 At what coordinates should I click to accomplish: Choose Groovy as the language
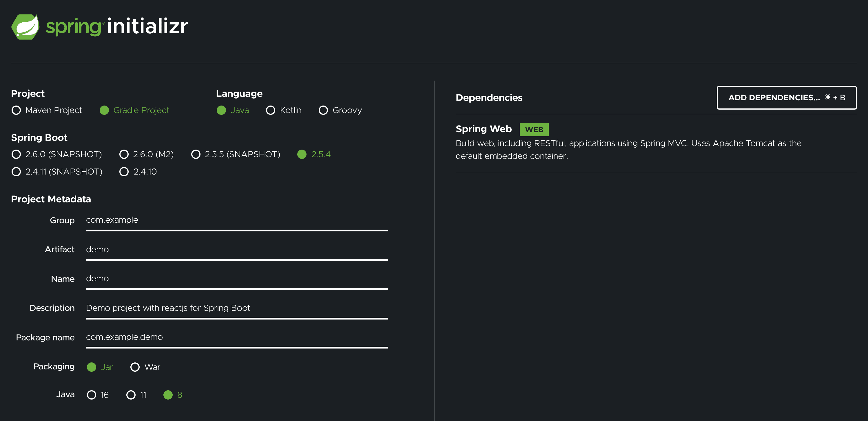click(323, 110)
